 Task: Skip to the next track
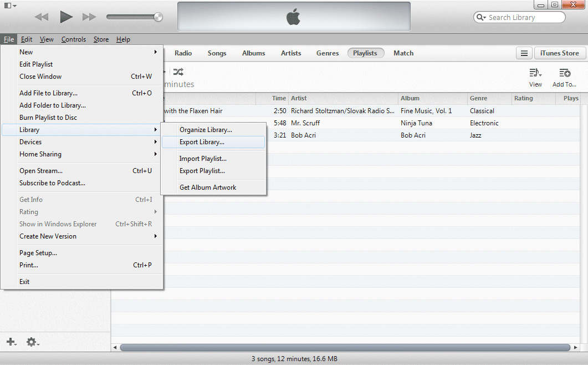[x=89, y=17]
